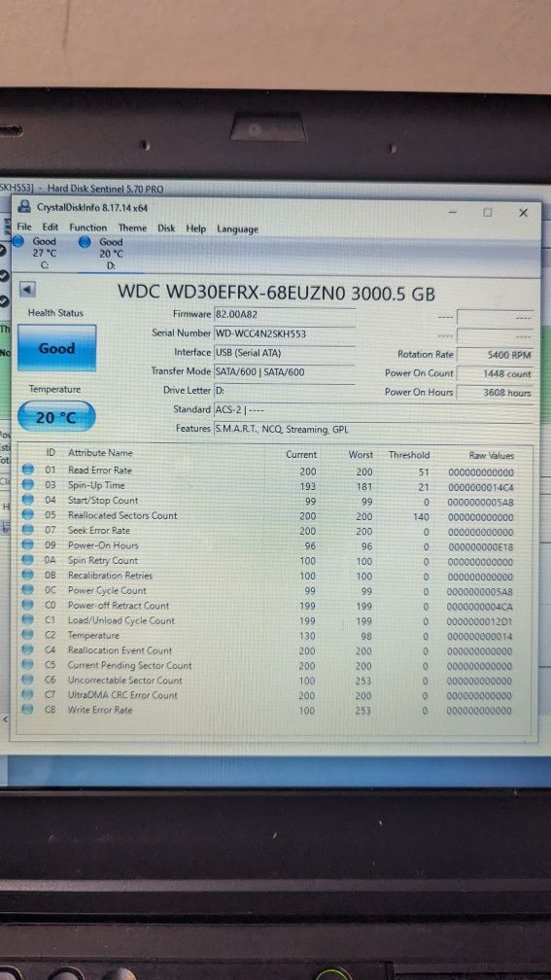Click the Firmware field 82.00A82

(284, 315)
